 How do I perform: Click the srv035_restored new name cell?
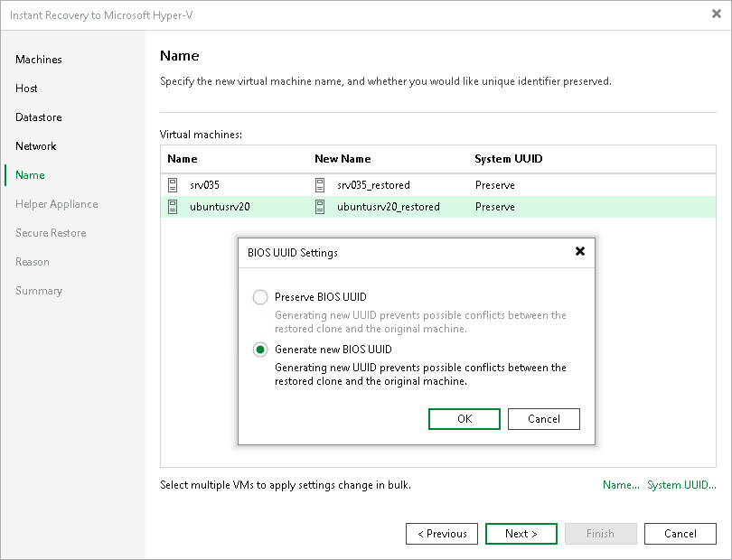tap(373, 185)
